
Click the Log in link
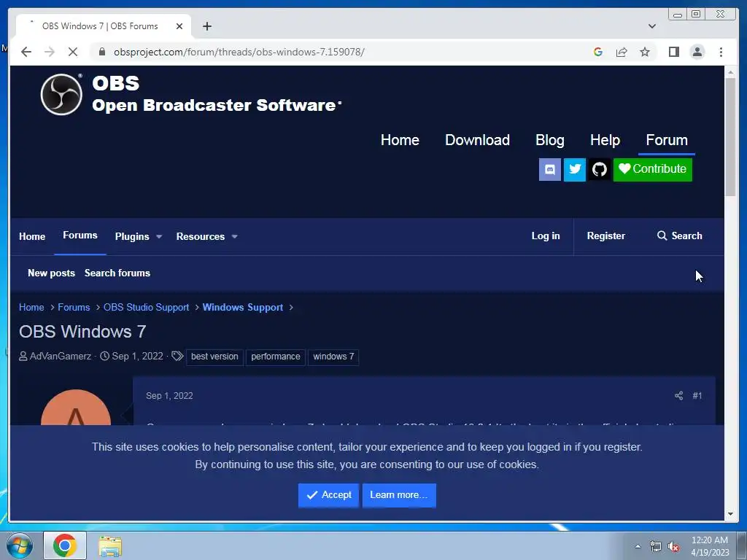pos(546,236)
